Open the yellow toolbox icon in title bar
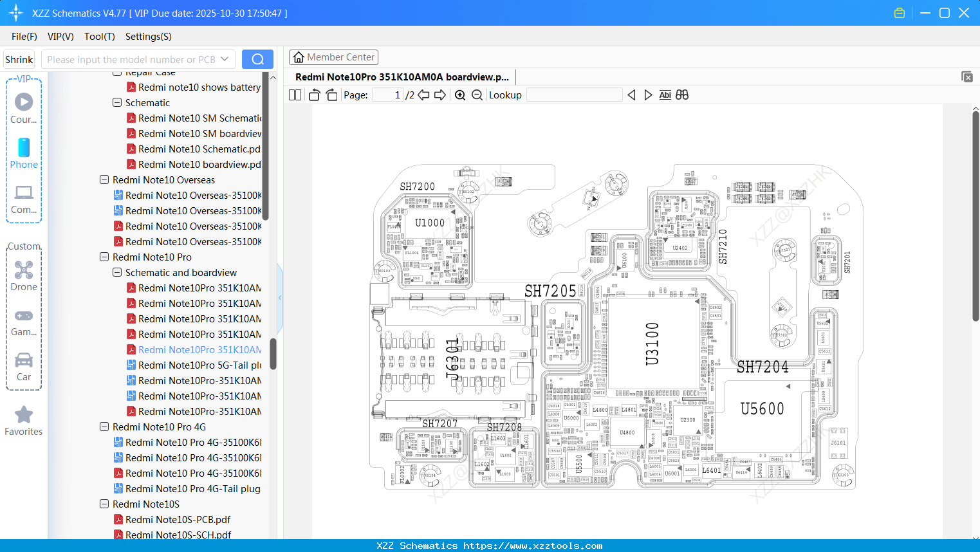This screenshot has height=552, width=980. coord(900,13)
